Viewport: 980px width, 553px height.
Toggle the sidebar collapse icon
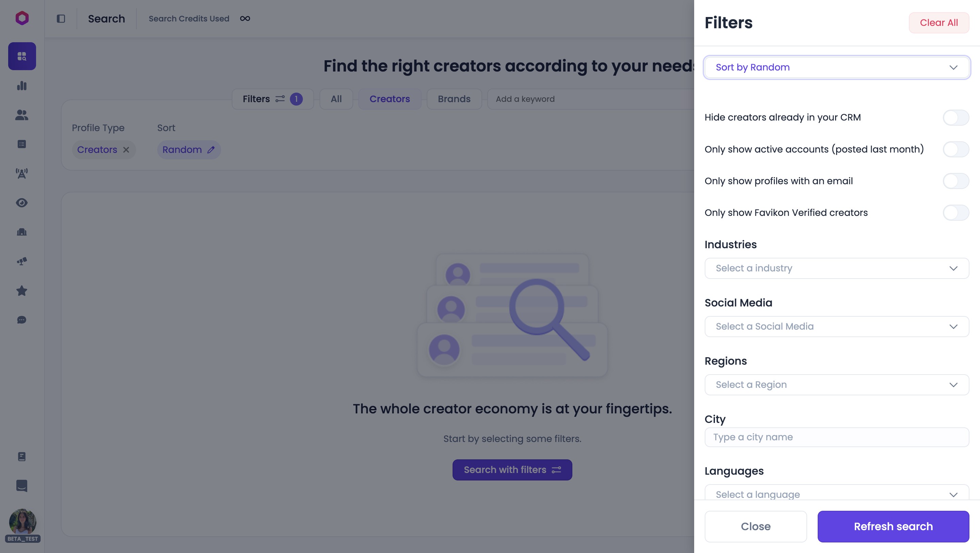click(61, 19)
